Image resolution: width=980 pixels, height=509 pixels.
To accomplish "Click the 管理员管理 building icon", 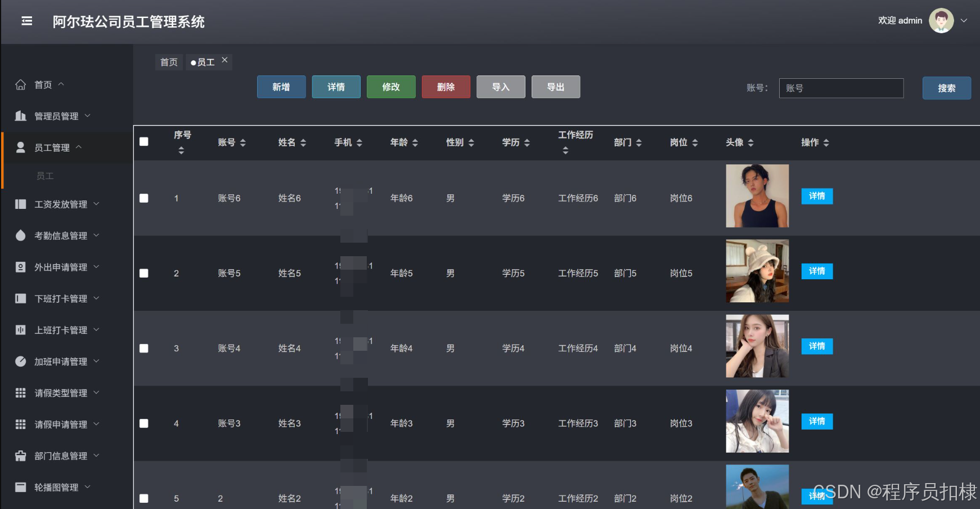I will tap(21, 116).
